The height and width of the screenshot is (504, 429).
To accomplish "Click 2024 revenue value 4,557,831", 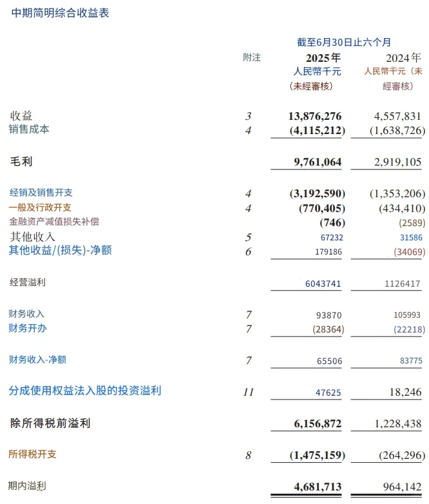I will (397, 116).
